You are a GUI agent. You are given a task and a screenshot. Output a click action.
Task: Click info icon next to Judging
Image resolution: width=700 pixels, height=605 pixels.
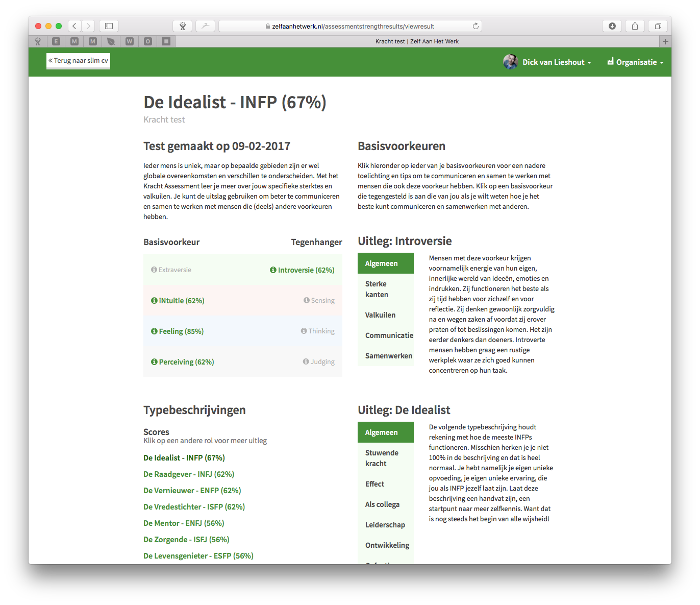[x=306, y=361]
